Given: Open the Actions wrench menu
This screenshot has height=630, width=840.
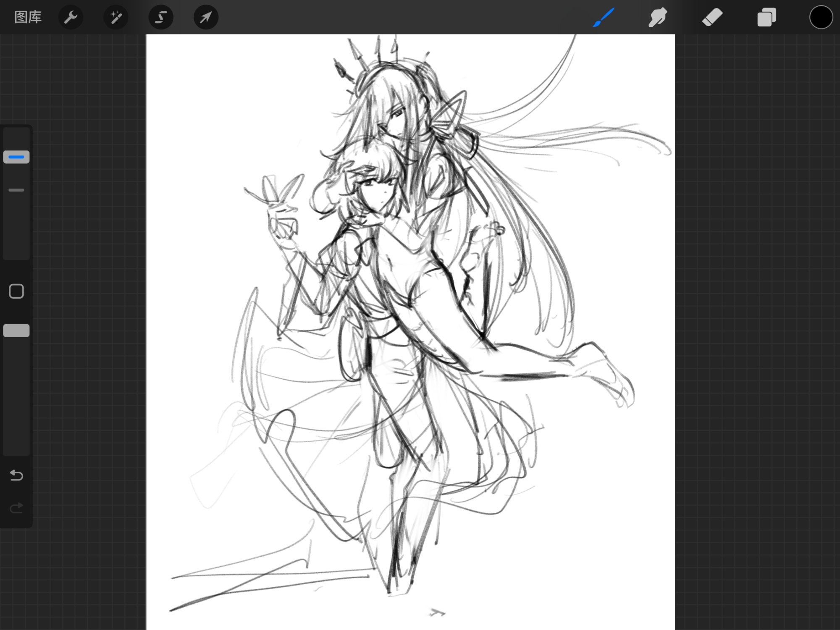Looking at the screenshot, I should click(x=71, y=17).
